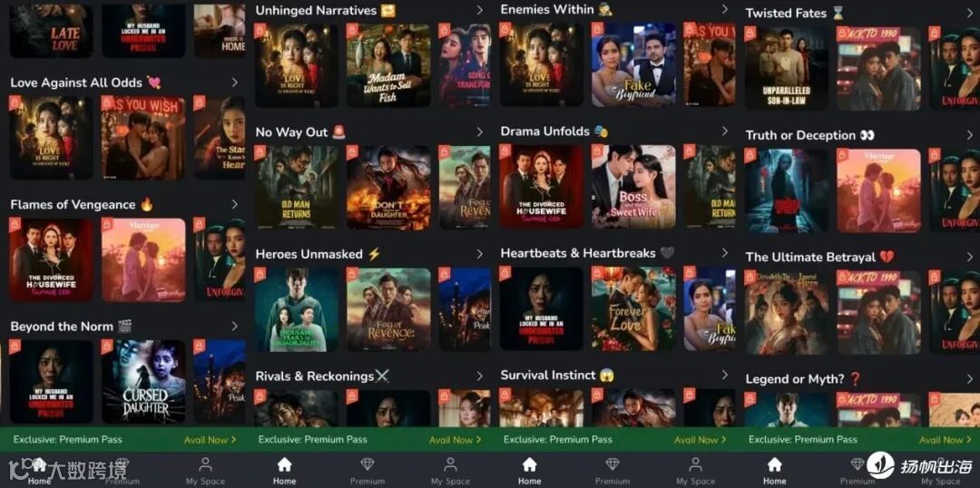Expand the Unhinged Narratives category arrow
This screenshot has width=980, height=488.
tap(479, 10)
